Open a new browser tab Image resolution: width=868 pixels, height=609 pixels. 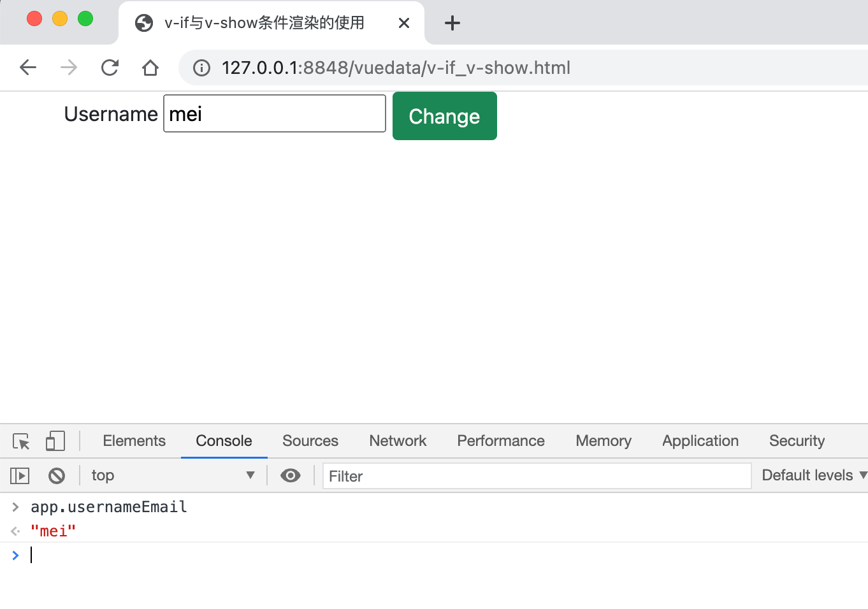click(452, 24)
